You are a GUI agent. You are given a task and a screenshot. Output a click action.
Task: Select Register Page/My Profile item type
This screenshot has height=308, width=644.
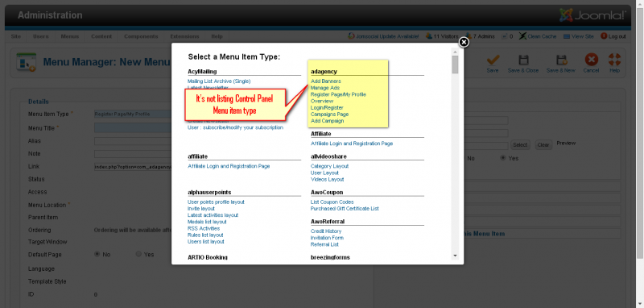(338, 94)
